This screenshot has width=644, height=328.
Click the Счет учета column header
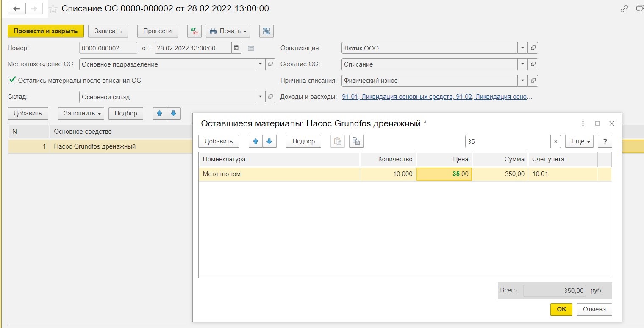[x=563, y=159]
